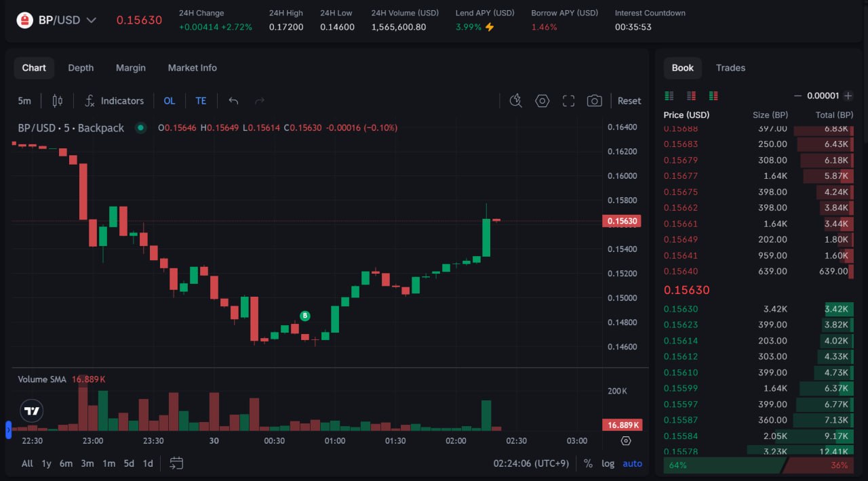Click the go-to-date calendar icon

(176, 463)
